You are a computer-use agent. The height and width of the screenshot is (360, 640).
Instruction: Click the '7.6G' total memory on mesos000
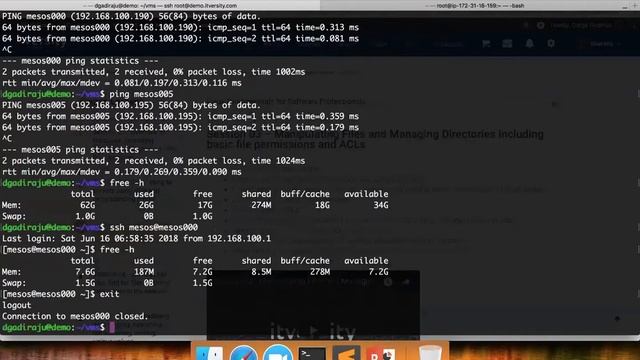coord(85,272)
